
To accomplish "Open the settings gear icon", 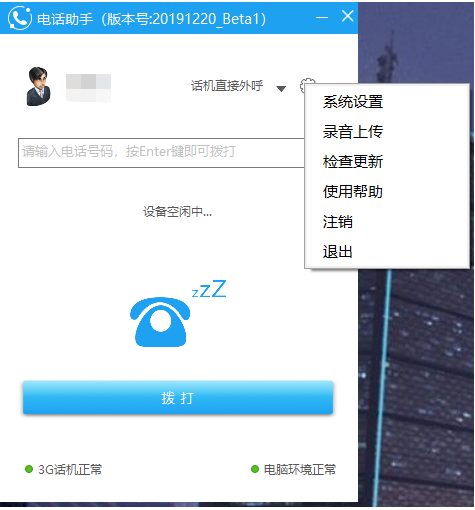I will [305, 85].
